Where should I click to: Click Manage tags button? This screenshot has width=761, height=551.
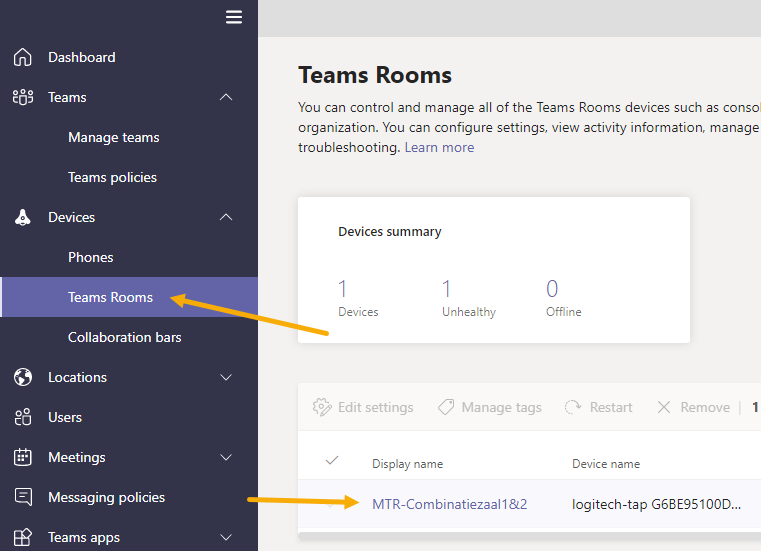click(489, 407)
